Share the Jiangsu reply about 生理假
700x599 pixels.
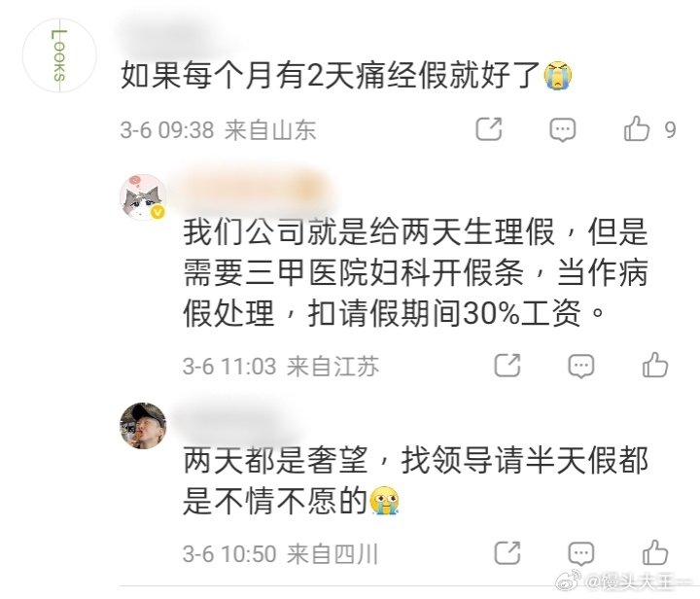click(507, 366)
